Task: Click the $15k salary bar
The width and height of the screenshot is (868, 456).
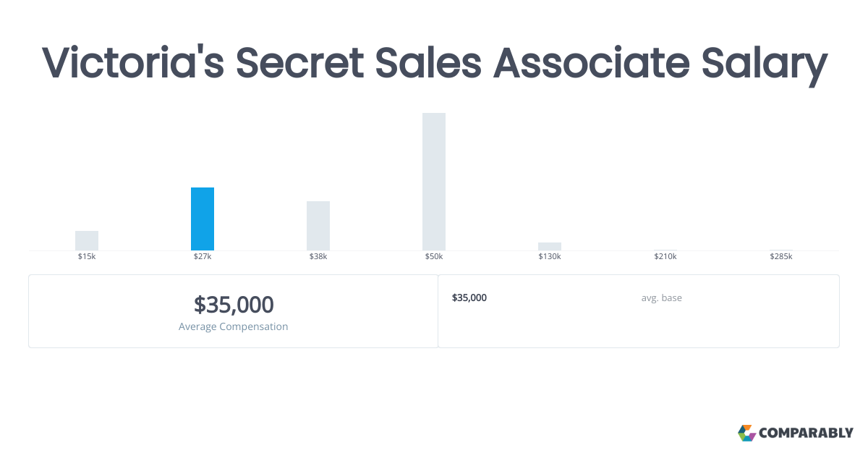Action: [x=87, y=240]
